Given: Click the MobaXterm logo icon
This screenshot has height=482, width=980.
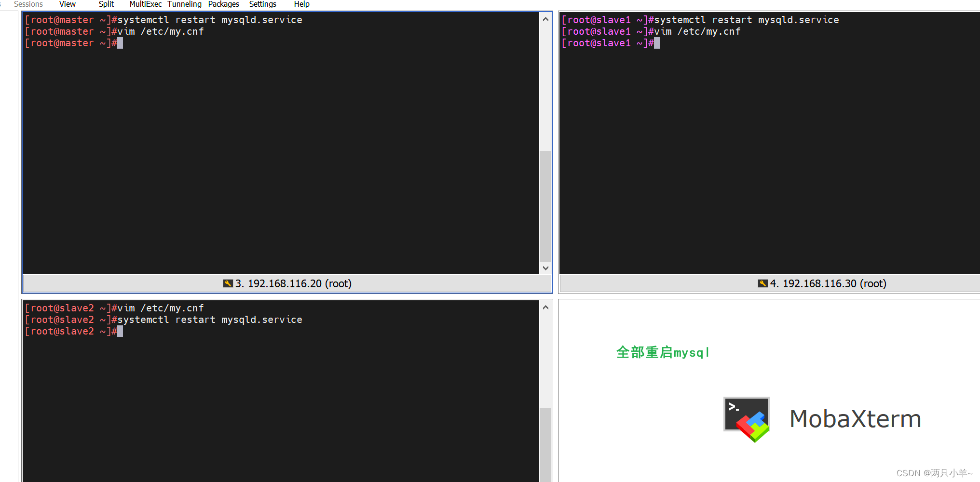Looking at the screenshot, I should point(747,419).
